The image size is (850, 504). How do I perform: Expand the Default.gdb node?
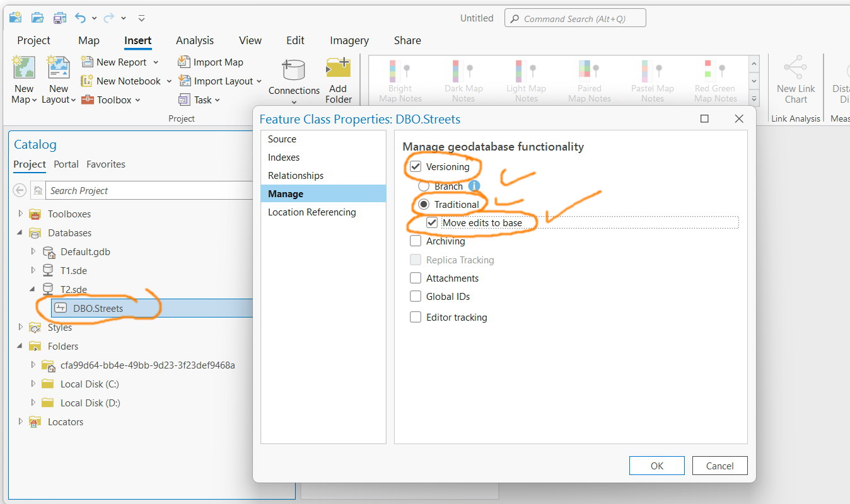coord(33,251)
